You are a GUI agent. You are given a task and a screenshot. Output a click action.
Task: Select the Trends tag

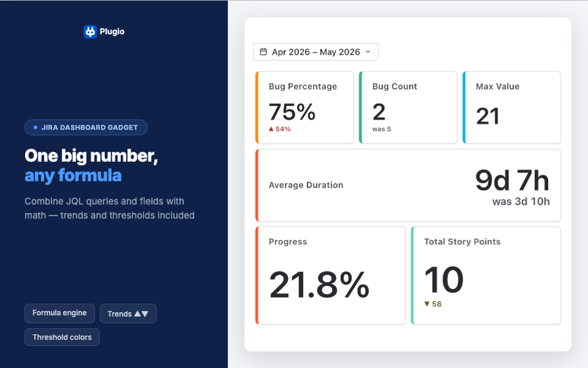point(128,313)
